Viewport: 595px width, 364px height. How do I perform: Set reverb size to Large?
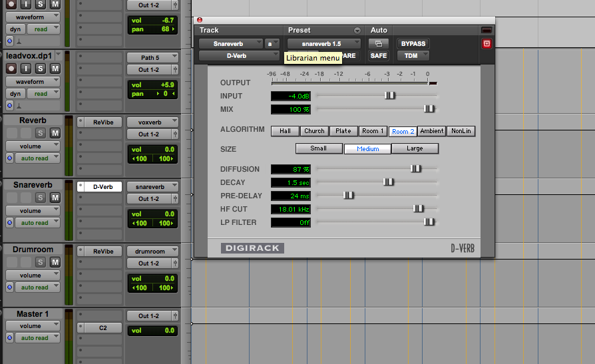pyautogui.click(x=415, y=148)
